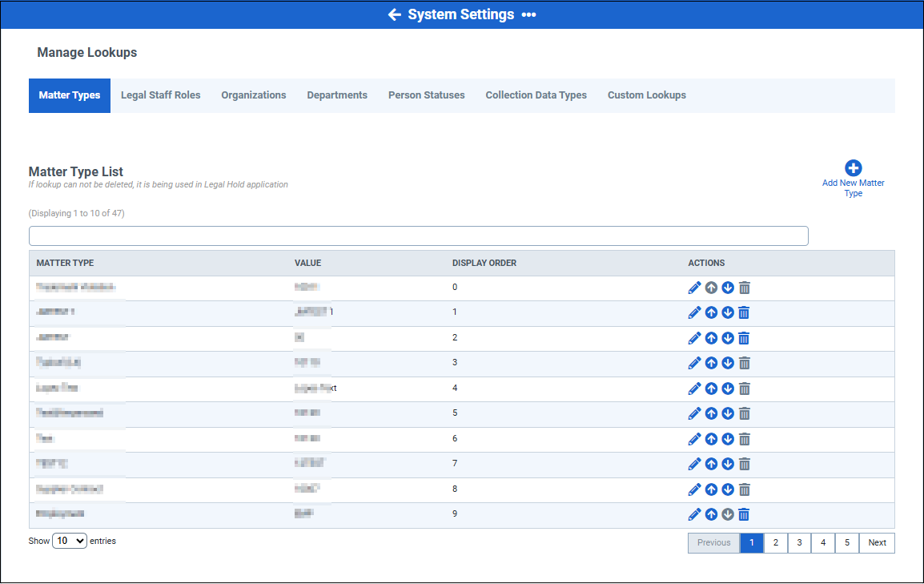
Task: Select page 1 in the pagination
Action: [752, 543]
